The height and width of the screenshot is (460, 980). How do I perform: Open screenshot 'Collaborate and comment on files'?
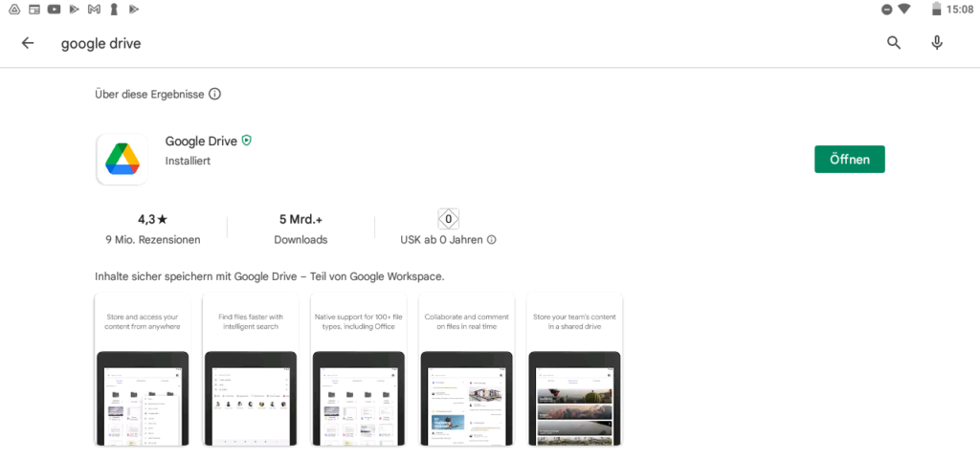click(x=466, y=369)
